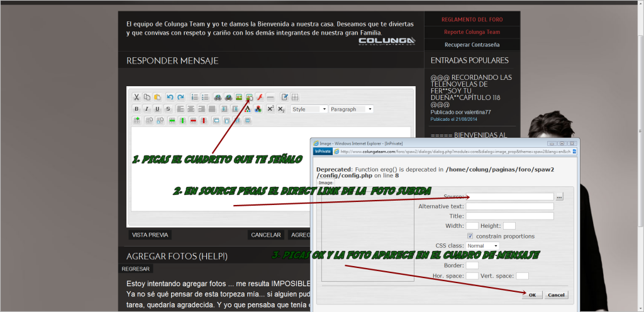Click the Undo arrow icon
Screen dimensions: 644x312
pos(170,97)
